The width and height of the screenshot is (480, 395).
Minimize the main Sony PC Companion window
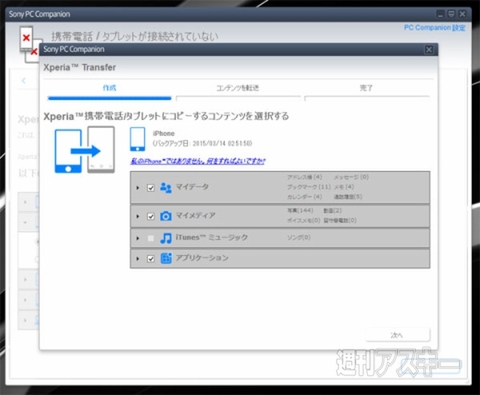coord(440,14)
